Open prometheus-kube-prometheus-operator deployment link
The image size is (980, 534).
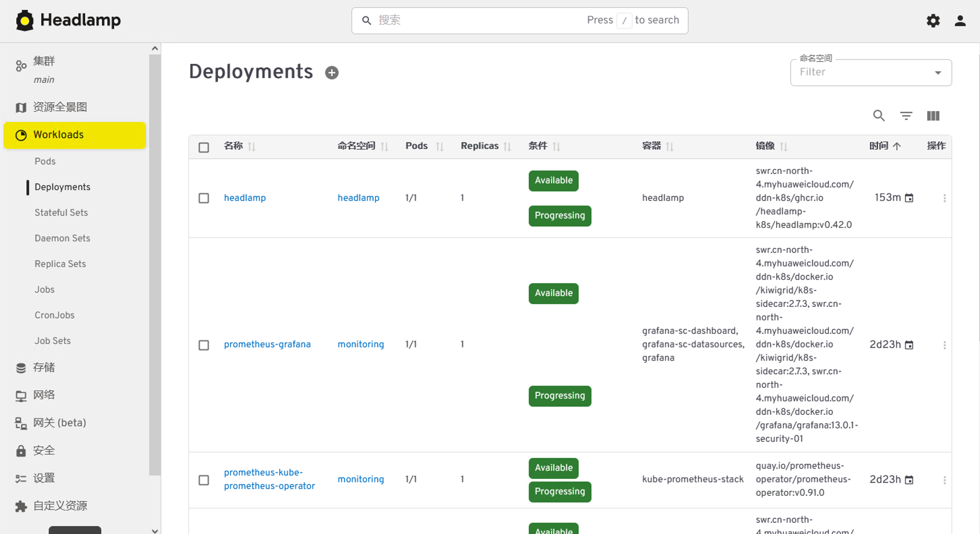tap(269, 479)
